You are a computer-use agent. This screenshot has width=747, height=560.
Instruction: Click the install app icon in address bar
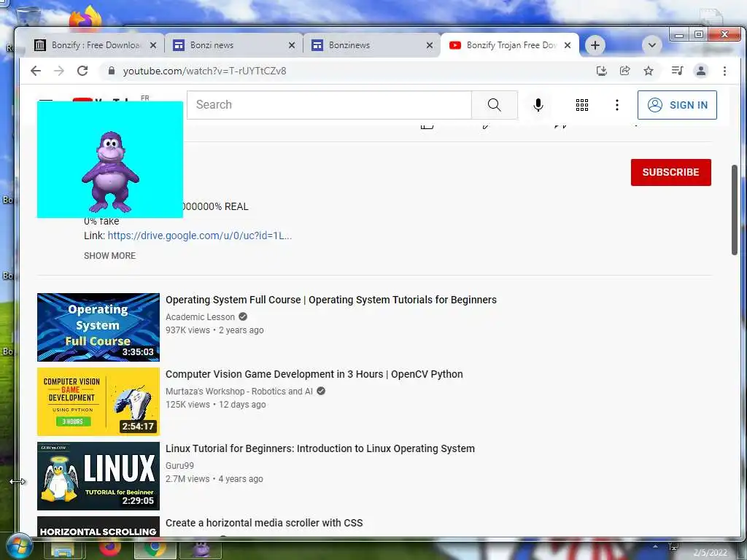(602, 71)
